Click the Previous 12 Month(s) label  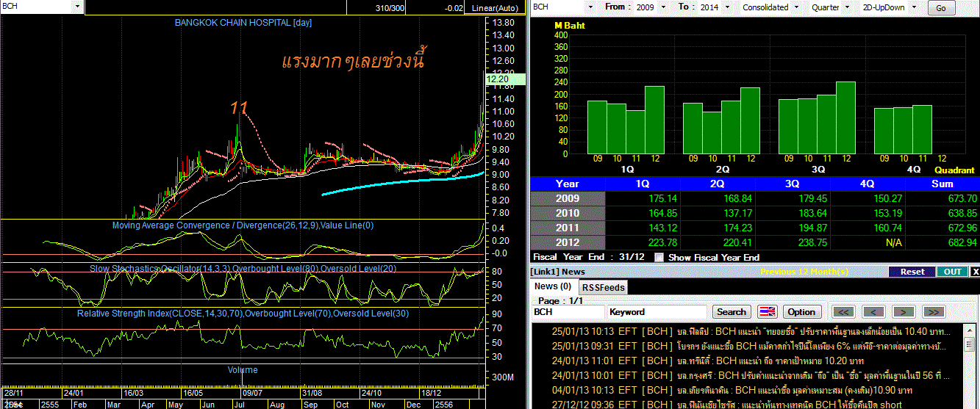coord(804,272)
